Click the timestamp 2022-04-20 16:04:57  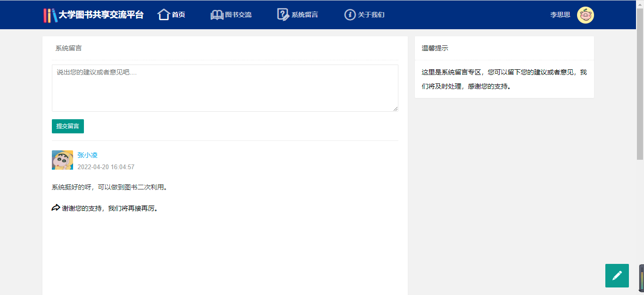click(x=106, y=167)
